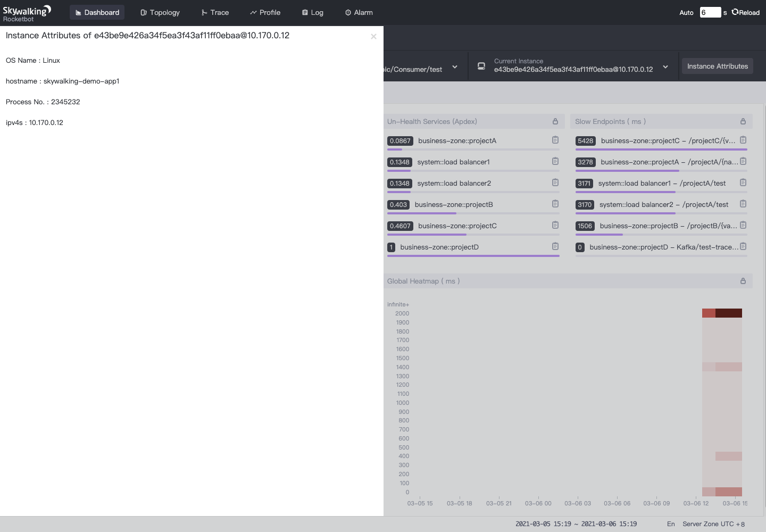This screenshot has height=532, width=766.
Task: Toggle lock on Slow Endpoints panel
Action: (x=743, y=121)
